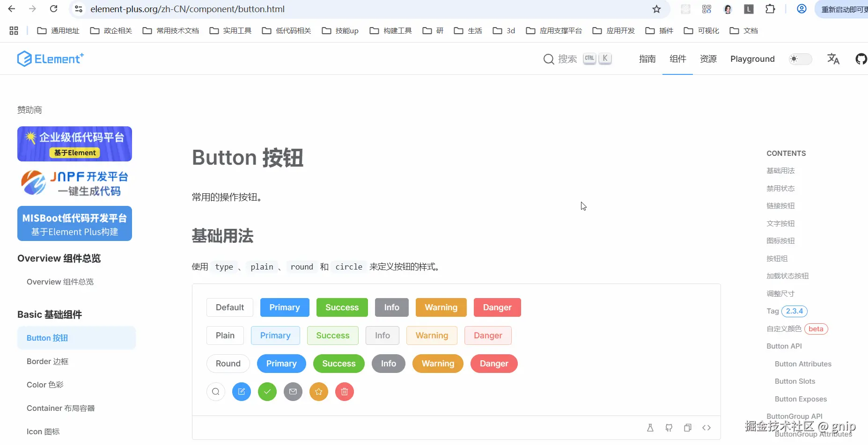868x445 pixels.
Task: Jump to Button Attributes in contents
Action: click(x=803, y=364)
